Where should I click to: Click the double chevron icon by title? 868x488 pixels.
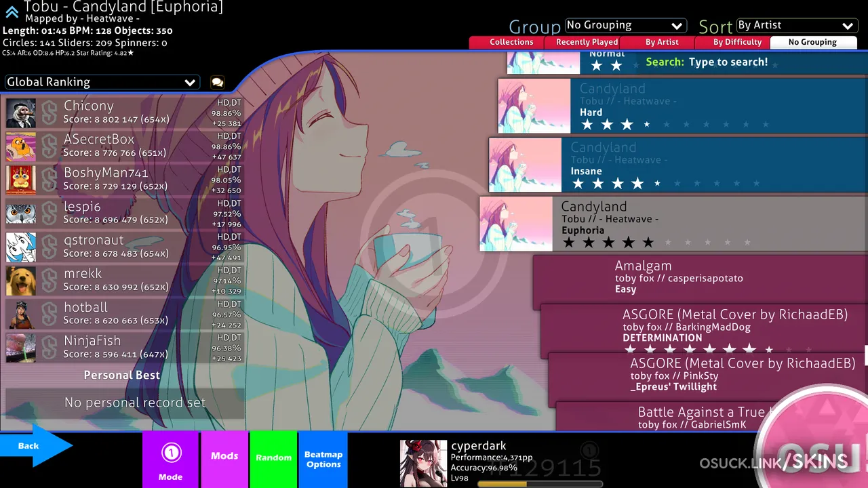[x=12, y=11]
